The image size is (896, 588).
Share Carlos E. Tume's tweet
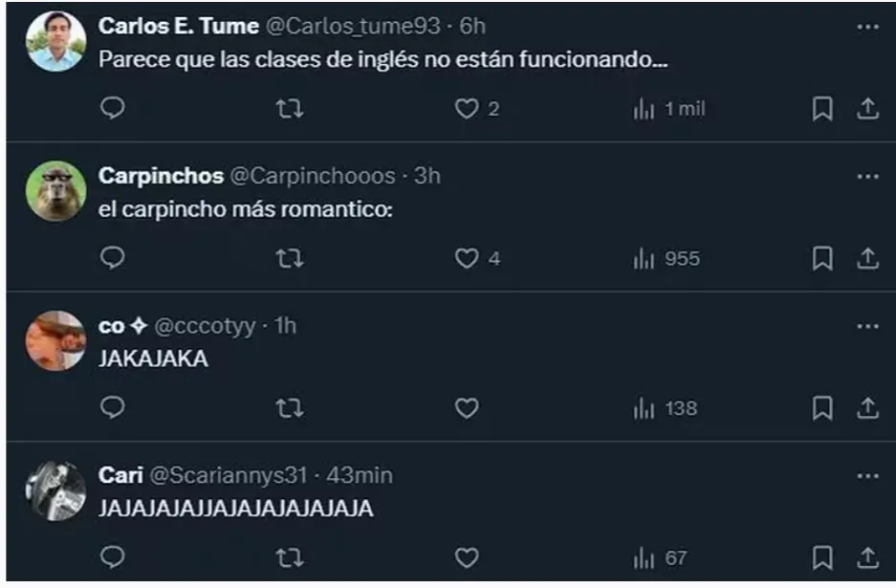click(x=867, y=109)
